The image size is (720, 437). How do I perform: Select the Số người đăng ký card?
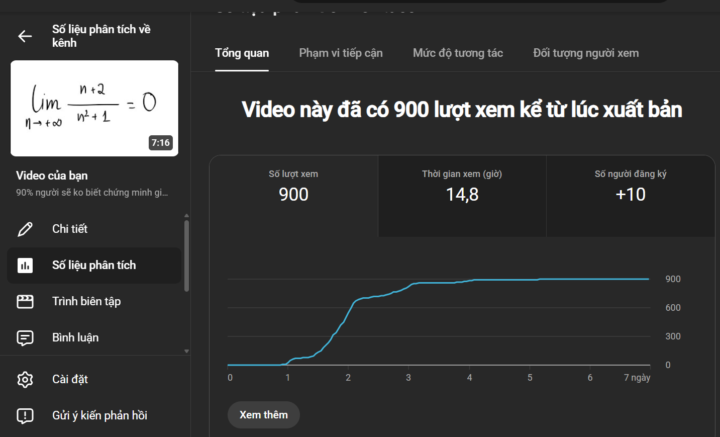click(630, 196)
